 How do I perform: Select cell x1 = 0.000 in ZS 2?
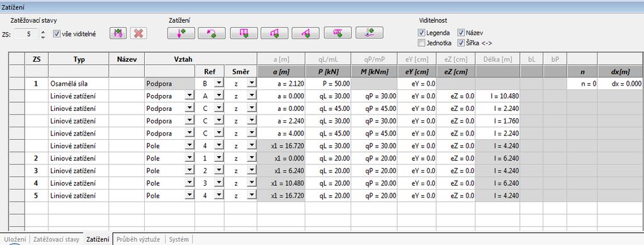click(x=281, y=158)
